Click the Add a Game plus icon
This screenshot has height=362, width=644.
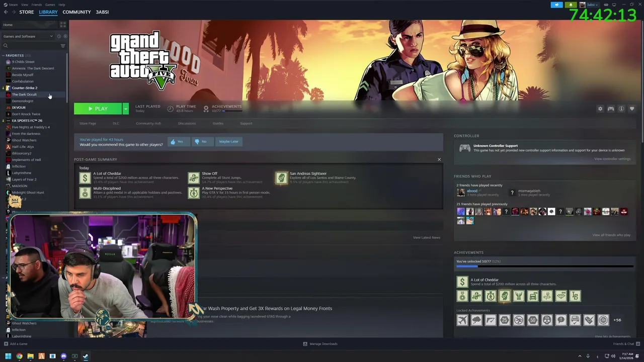pos(6,344)
